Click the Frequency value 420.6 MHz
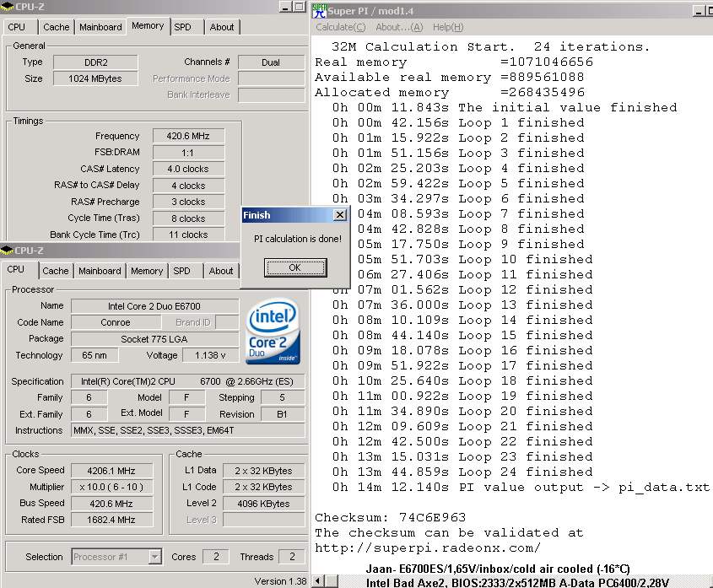 [188, 136]
